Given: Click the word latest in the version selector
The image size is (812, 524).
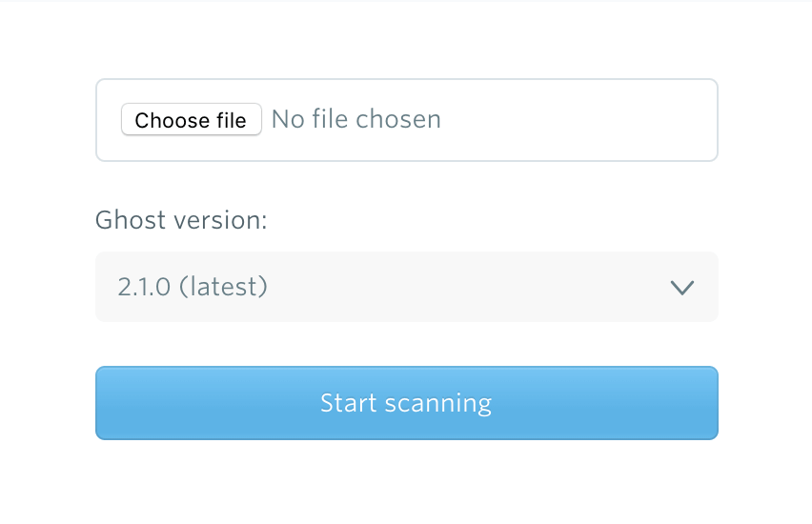Looking at the screenshot, I should click(x=229, y=287).
